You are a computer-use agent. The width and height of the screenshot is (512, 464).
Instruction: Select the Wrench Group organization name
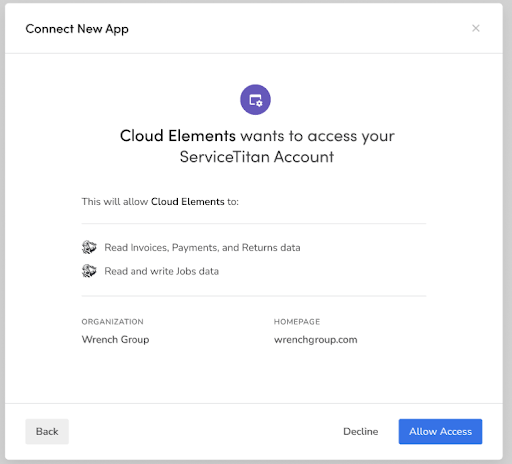[x=115, y=339]
